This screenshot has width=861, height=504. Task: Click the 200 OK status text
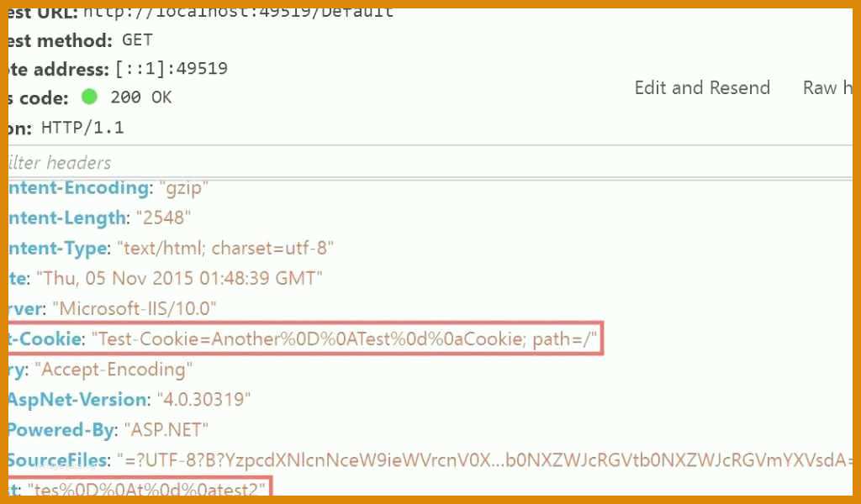tap(141, 97)
